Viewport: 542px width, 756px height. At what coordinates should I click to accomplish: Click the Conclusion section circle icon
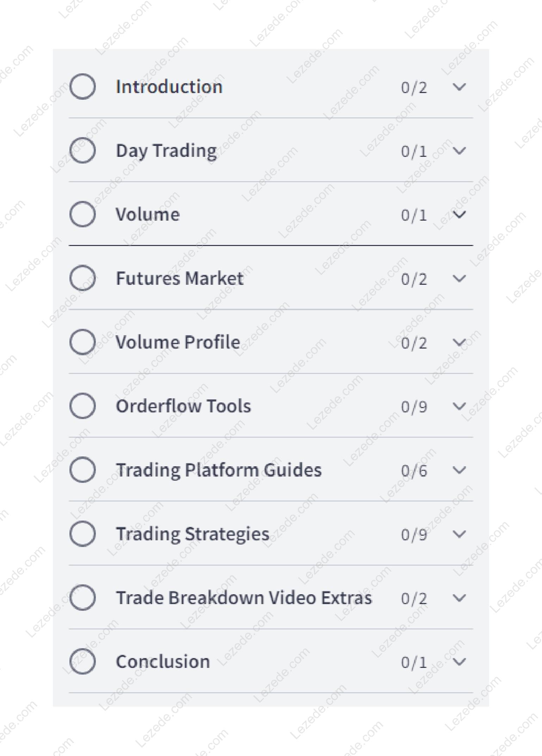pos(82,661)
